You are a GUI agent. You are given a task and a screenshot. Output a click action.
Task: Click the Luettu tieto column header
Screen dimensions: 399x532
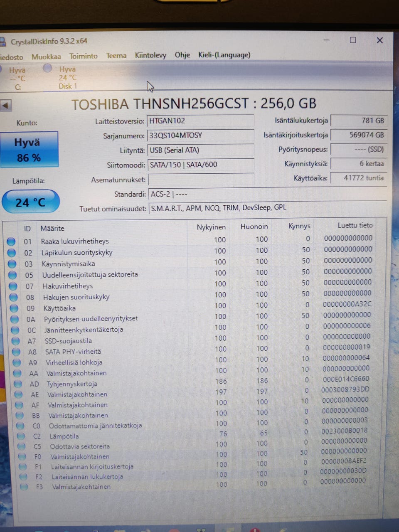click(355, 225)
